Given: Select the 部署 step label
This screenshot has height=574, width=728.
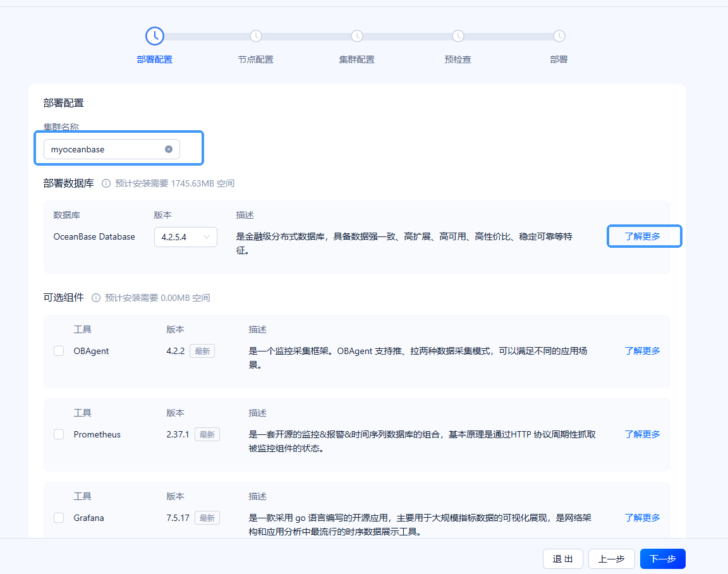Looking at the screenshot, I should 559,59.
